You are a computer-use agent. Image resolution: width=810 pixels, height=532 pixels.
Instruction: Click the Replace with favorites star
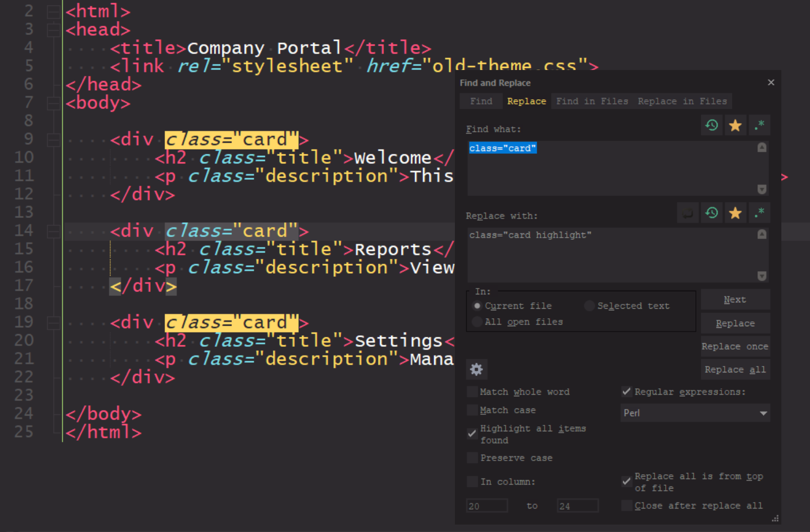coord(735,213)
